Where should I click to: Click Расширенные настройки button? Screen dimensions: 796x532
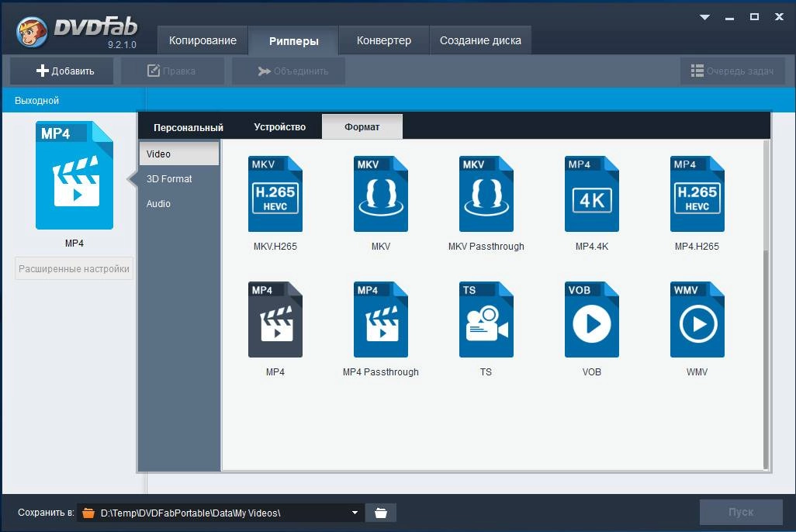(x=74, y=268)
